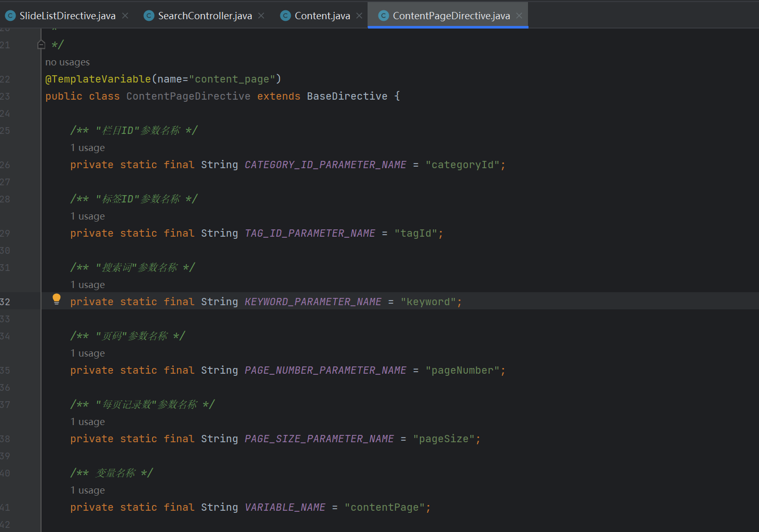Viewport: 759px width, 532px height.
Task: Click the "标签ID"参数名称 doc comment
Action: coord(134,199)
